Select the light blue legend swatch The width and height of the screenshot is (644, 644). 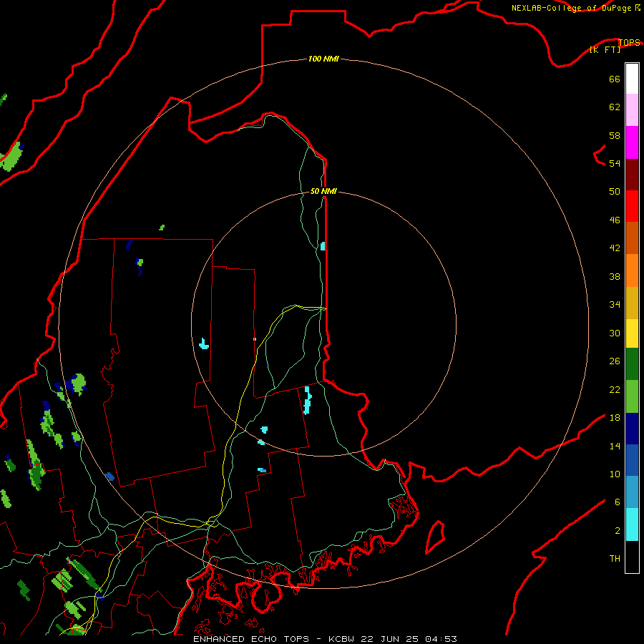click(x=632, y=492)
